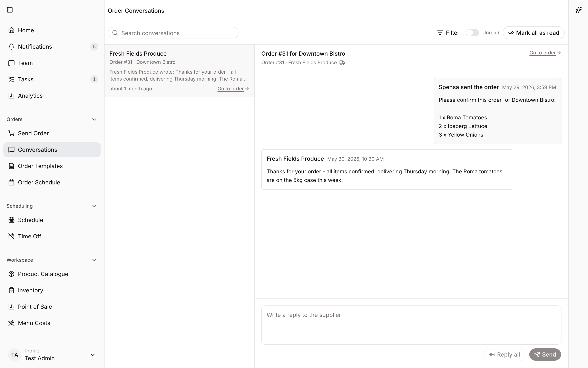Click the Tasks badge showing 1
The height and width of the screenshot is (368, 588).
coord(94,79)
